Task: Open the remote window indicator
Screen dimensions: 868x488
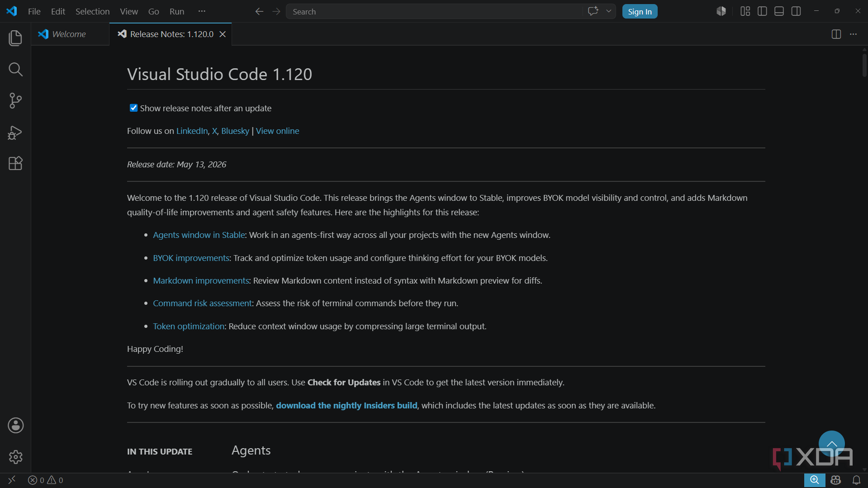Action: [12, 480]
